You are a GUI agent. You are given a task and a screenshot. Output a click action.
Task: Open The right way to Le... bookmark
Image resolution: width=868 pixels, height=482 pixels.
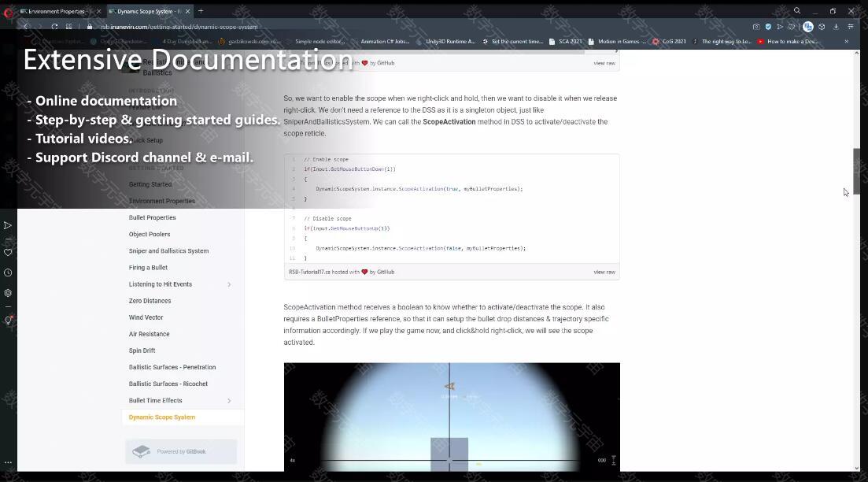(x=722, y=42)
